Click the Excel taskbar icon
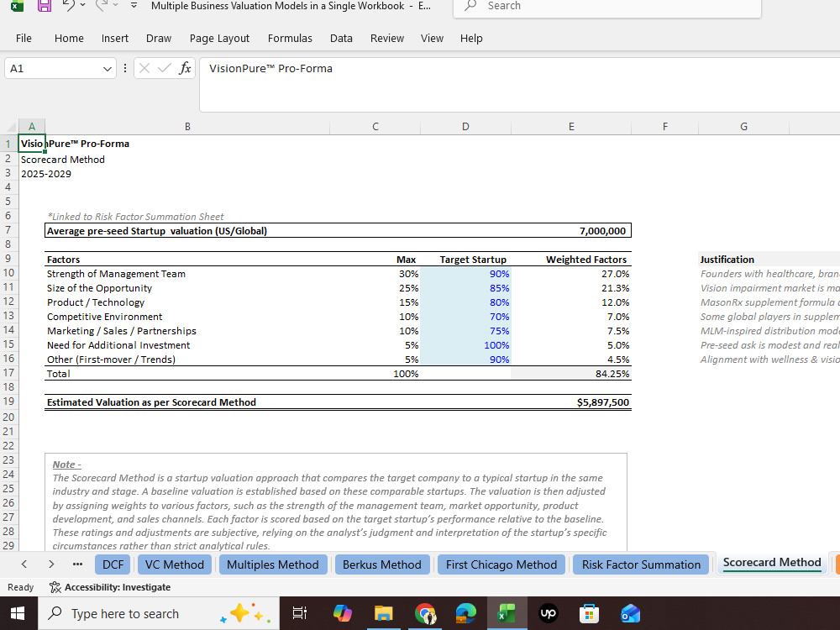 point(507,613)
